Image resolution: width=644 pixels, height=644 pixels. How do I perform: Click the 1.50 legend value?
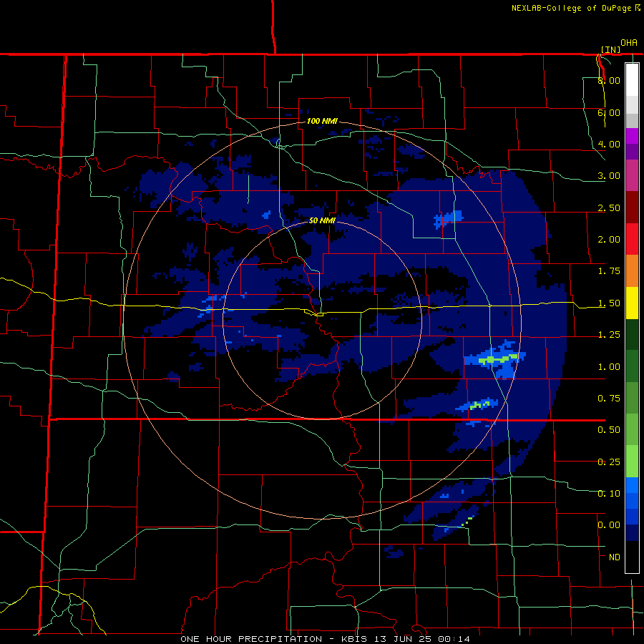click(x=609, y=303)
